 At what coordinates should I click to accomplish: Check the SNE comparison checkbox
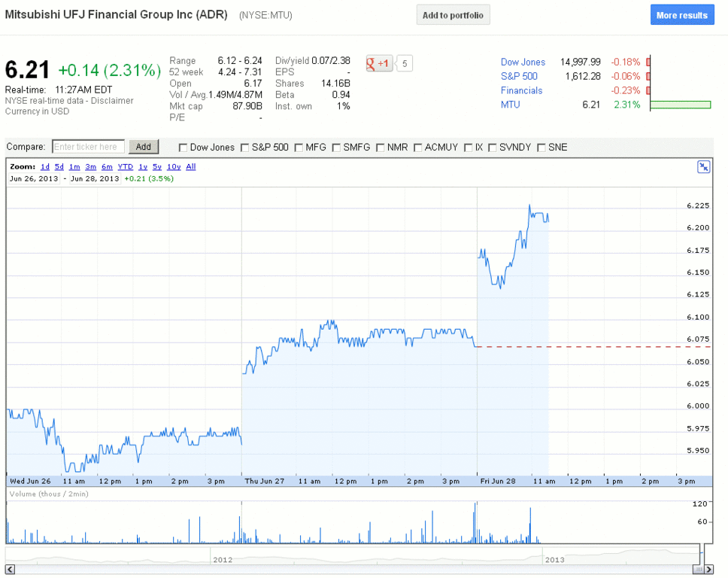tap(541, 148)
